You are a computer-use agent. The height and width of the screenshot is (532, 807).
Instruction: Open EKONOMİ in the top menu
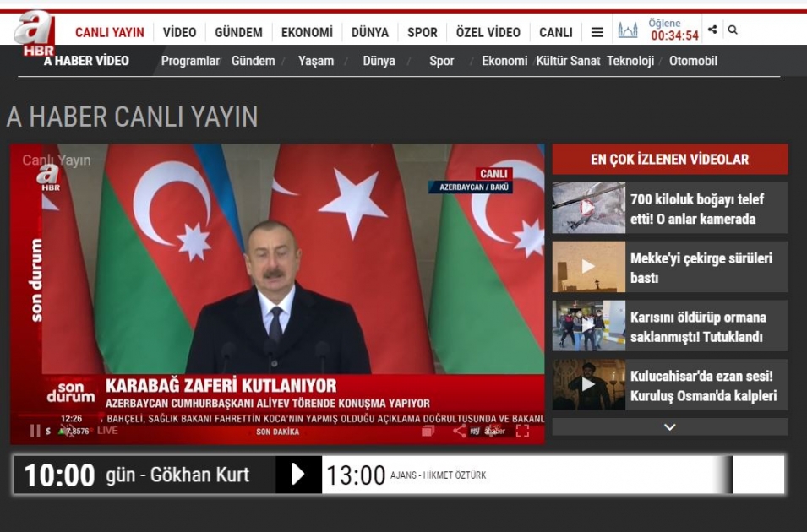coord(307,33)
